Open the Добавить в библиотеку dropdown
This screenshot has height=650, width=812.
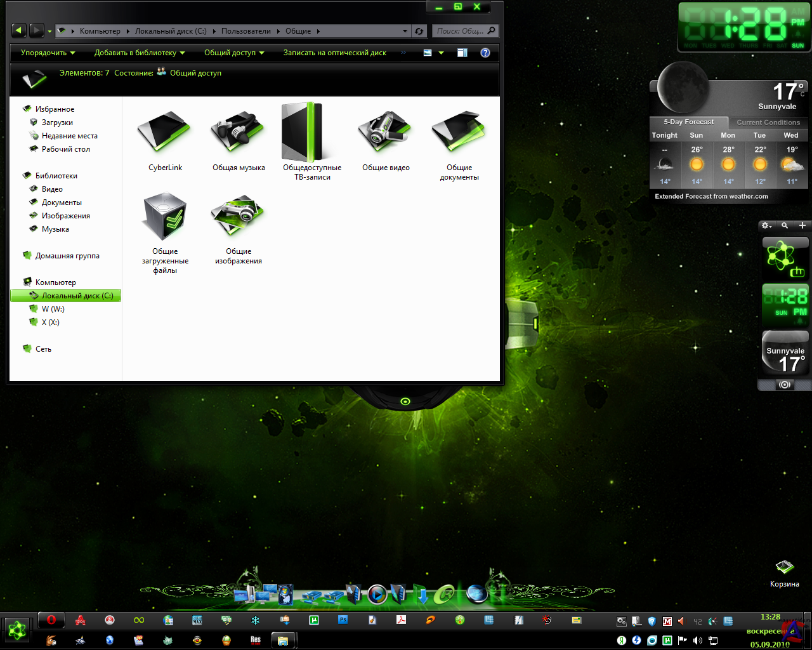tap(140, 53)
